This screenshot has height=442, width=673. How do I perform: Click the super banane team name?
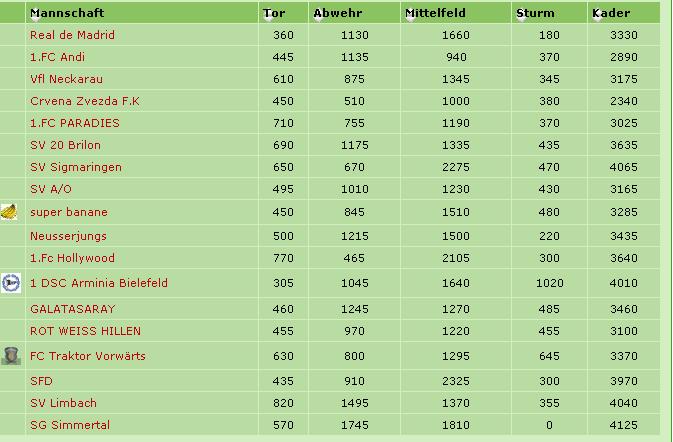pos(68,212)
